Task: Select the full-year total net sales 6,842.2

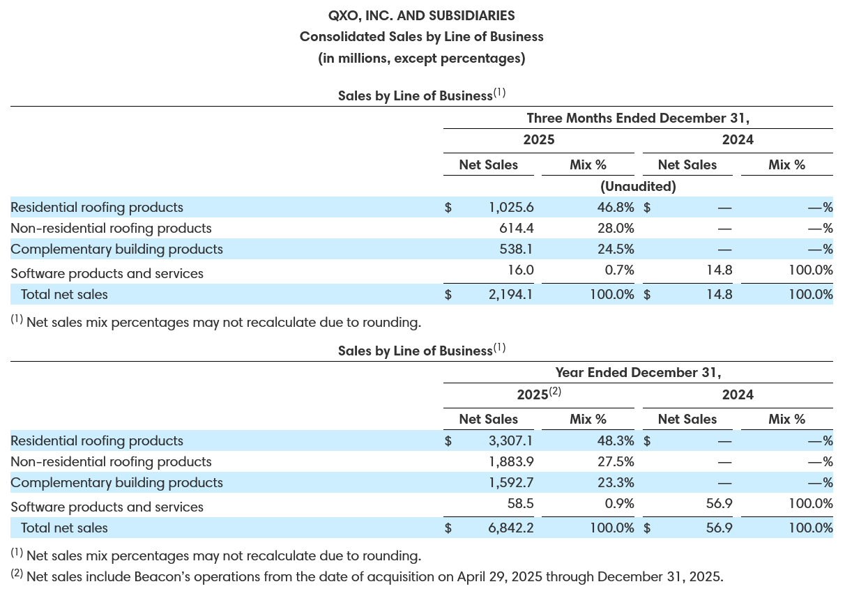Action: (x=511, y=528)
